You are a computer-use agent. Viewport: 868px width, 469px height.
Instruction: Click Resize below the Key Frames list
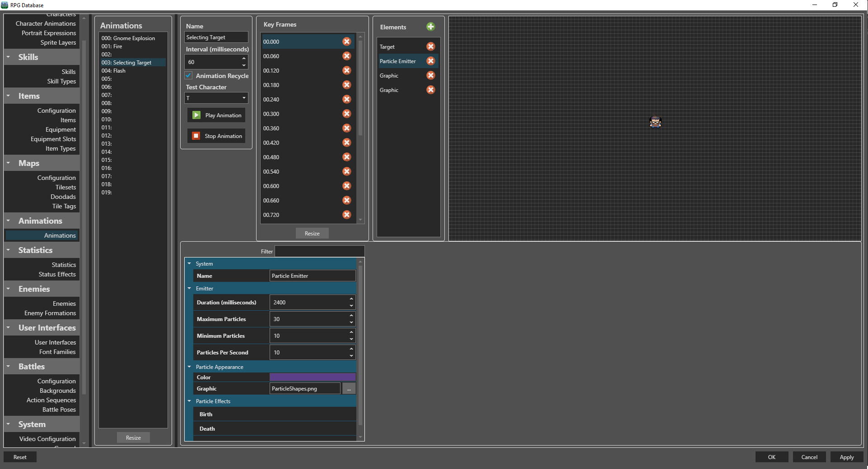(x=312, y=233)
